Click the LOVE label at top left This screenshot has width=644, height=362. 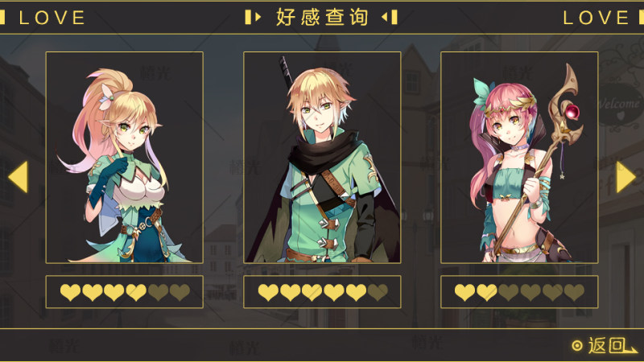pos(52,18)
